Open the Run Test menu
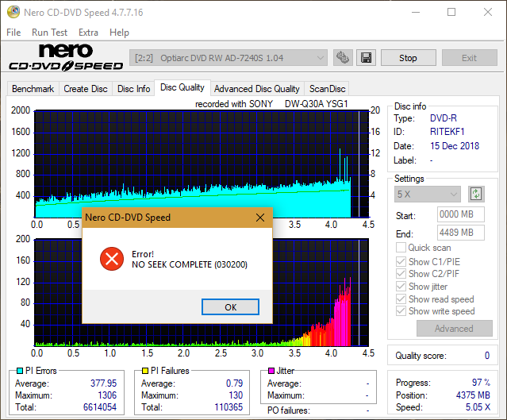The image size is (507, 420). click(49, 33)
